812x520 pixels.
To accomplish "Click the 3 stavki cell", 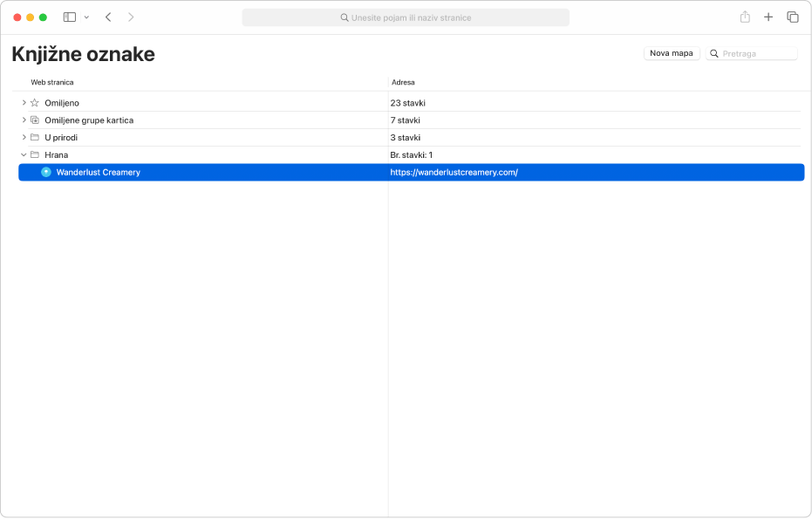I will 405,138.
